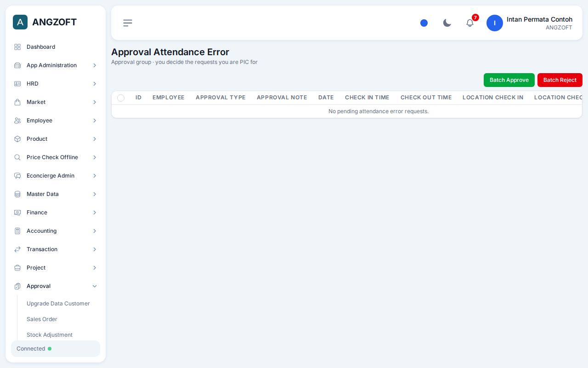
Task: Click the CHECK IN TIME column header
Action: point(367,98)
